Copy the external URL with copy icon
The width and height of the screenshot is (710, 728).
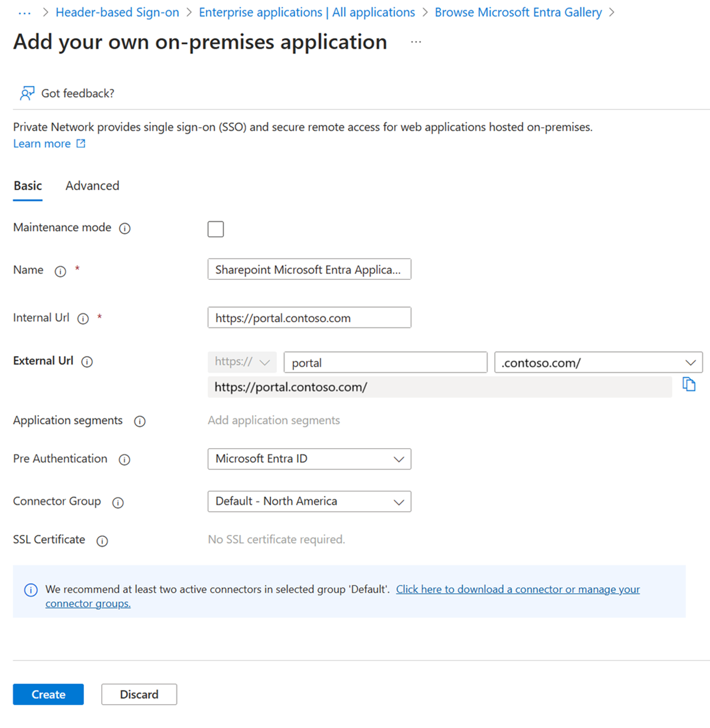pos(689,385)
